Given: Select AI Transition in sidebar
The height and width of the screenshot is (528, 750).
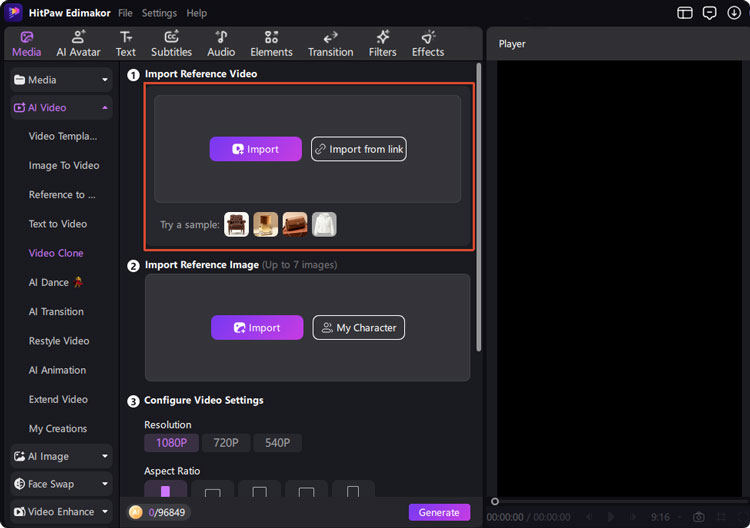Looking at the screenshot, I should (x=56, y=311).
